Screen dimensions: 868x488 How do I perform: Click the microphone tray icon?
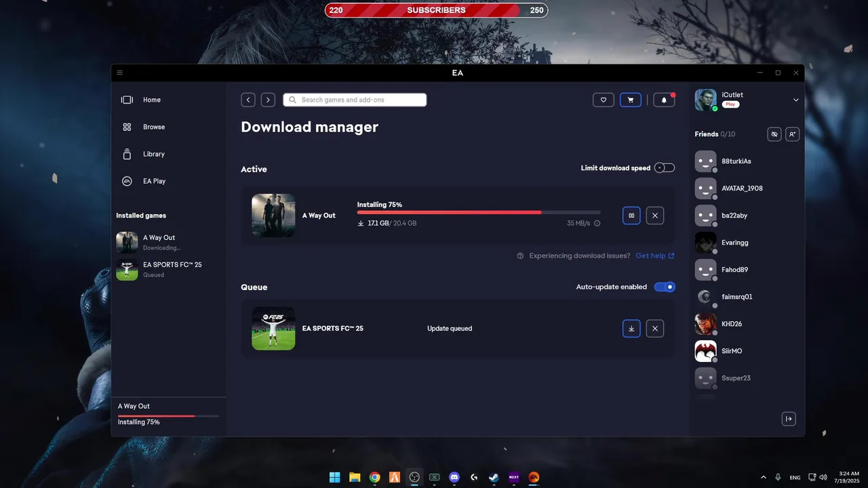778,477
